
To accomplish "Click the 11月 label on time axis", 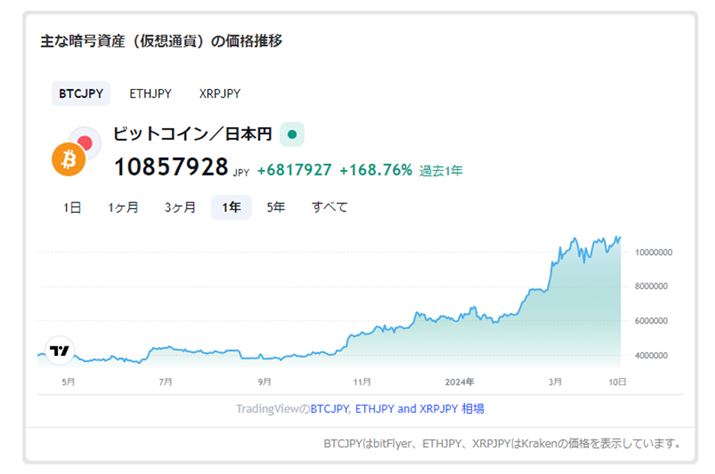I will 362,382.
